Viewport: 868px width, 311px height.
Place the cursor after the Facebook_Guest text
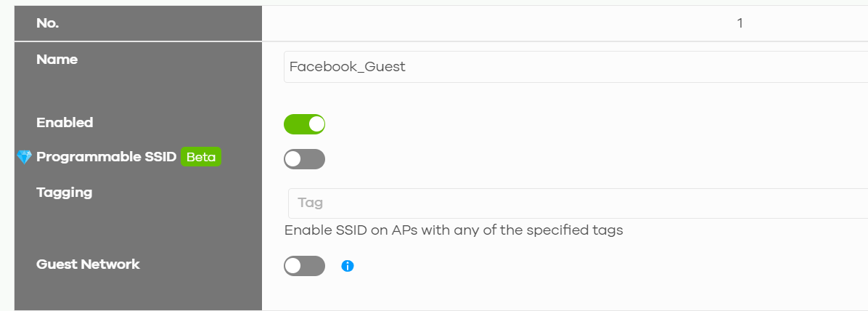pos(406,67)
